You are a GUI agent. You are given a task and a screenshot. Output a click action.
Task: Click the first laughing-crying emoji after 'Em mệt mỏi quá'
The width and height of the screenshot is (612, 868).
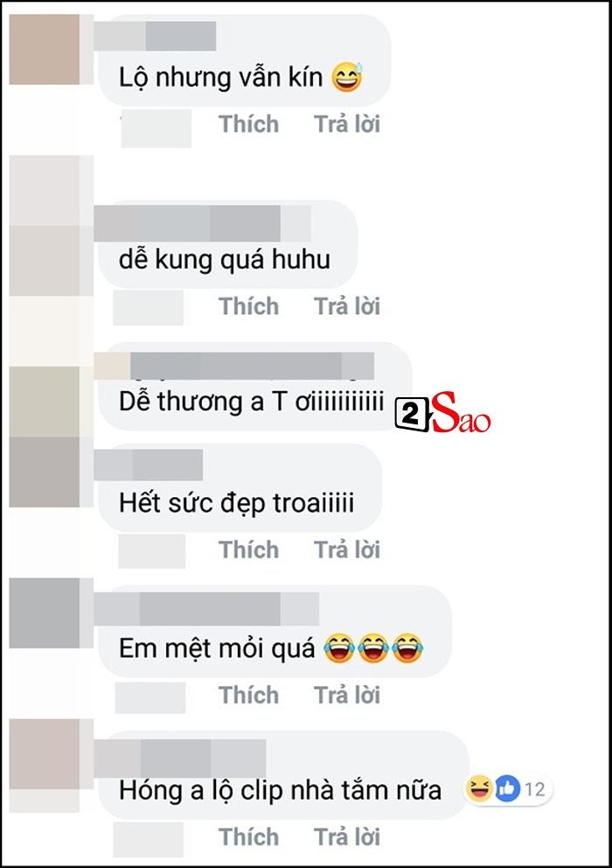[x=339, y=647]
